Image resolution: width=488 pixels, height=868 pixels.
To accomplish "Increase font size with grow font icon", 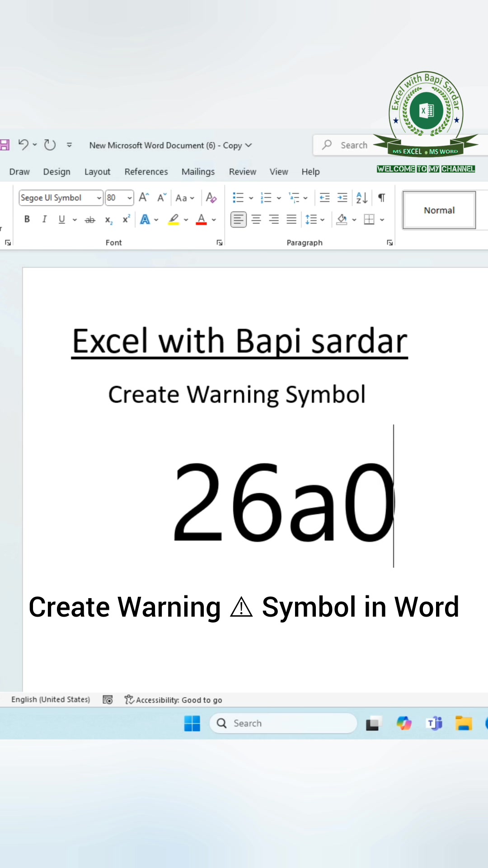I will coord(144,198).
